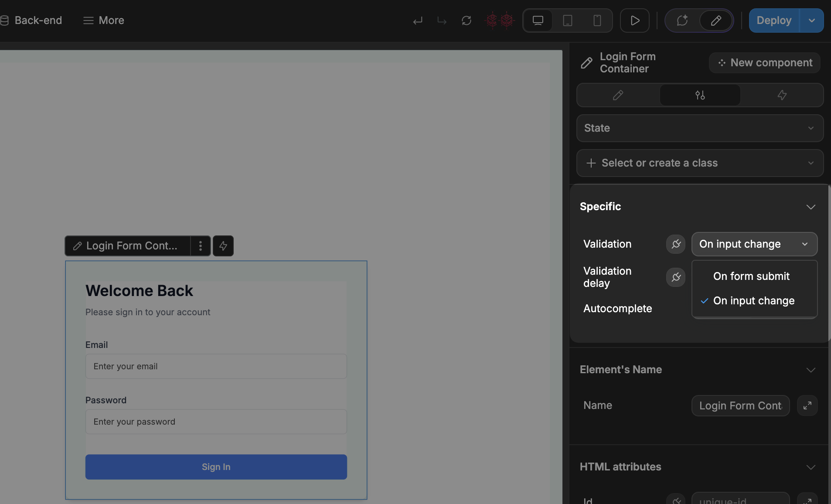Open Select or create a class dropdown
Screen dimensions: 831x504
click(700, 163)
